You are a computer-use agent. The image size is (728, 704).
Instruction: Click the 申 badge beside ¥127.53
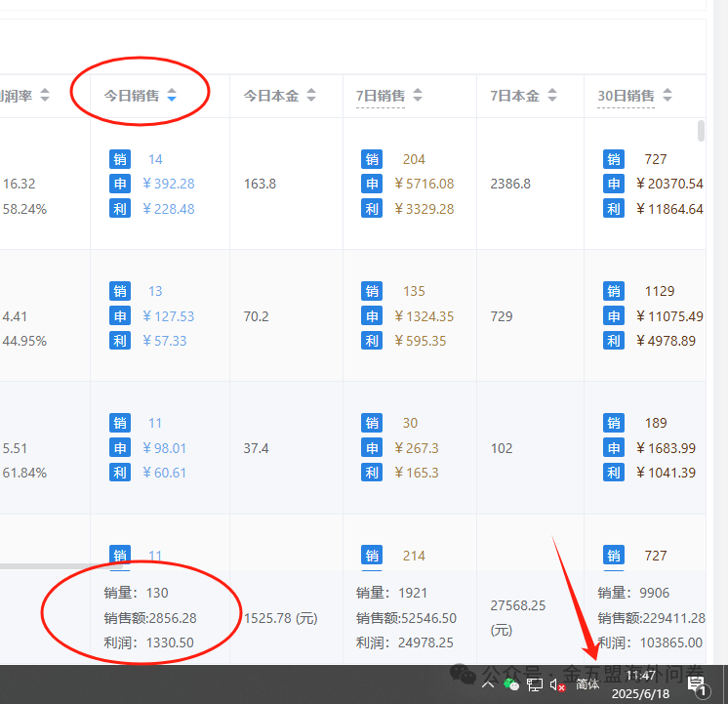120,316
